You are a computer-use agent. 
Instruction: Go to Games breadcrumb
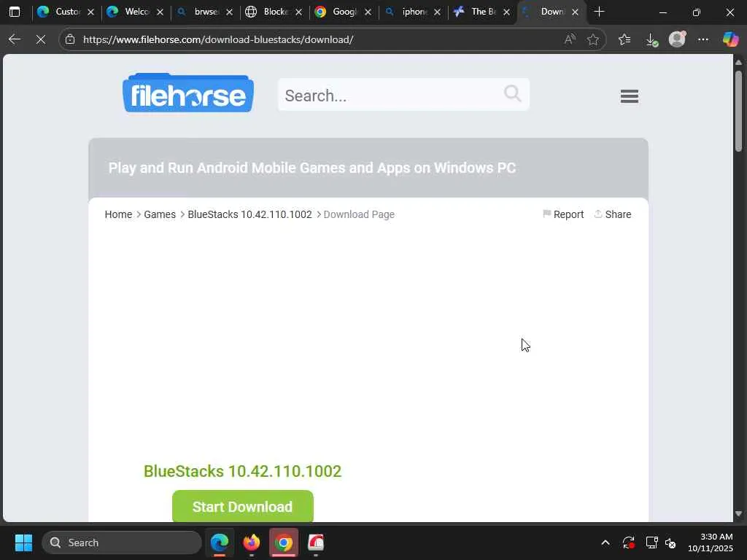coord(160,214)
